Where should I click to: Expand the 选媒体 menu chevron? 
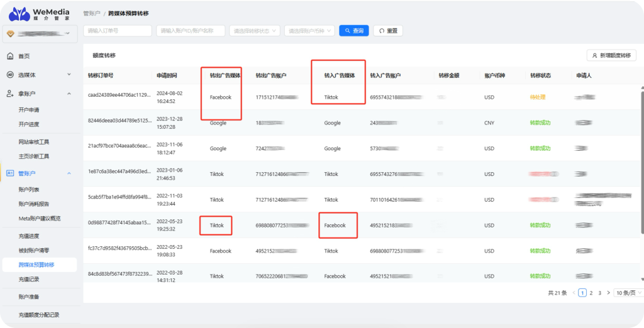coord(69,75)
